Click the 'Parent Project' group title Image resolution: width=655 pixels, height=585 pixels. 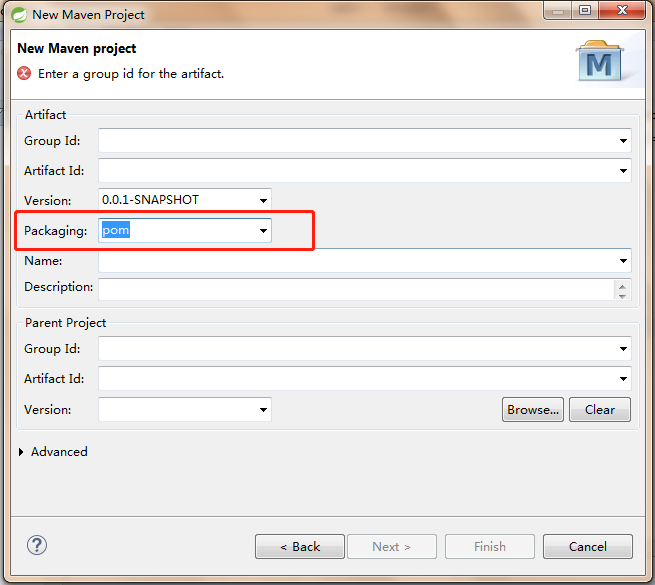click(x=66, y=323)
